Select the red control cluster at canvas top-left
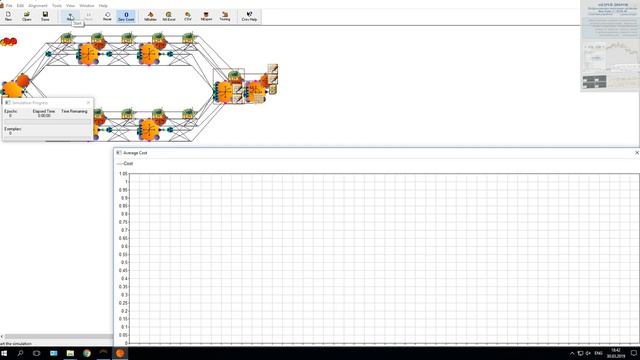This screenshot has height=360, width=640. point(9,41)
